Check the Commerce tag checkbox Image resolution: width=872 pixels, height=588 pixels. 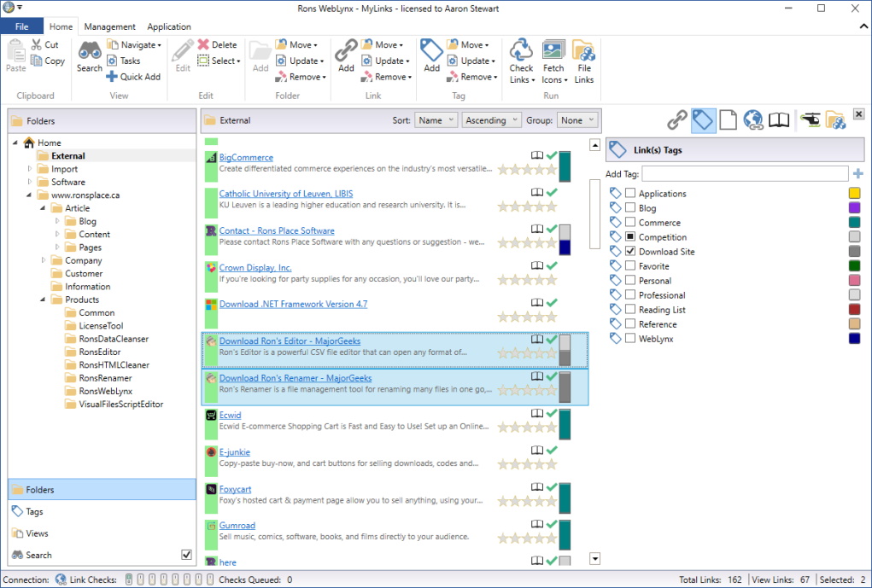(630, 222)
